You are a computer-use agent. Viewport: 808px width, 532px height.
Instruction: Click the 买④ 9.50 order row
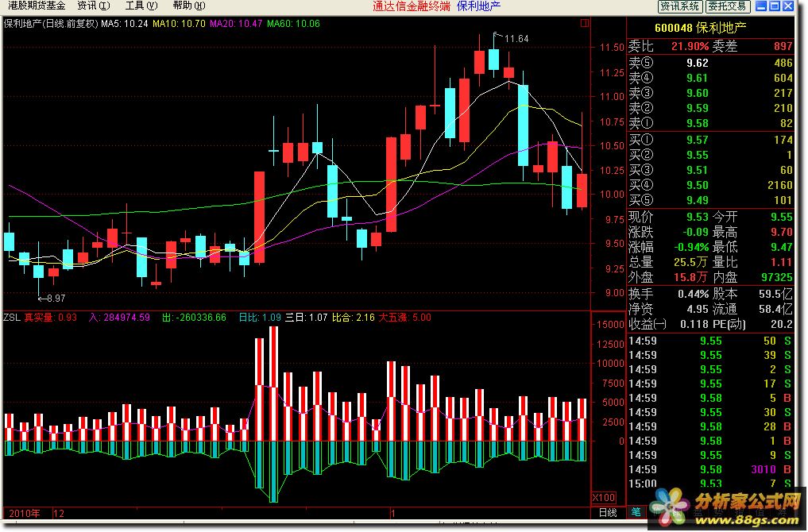click(710, 185)
